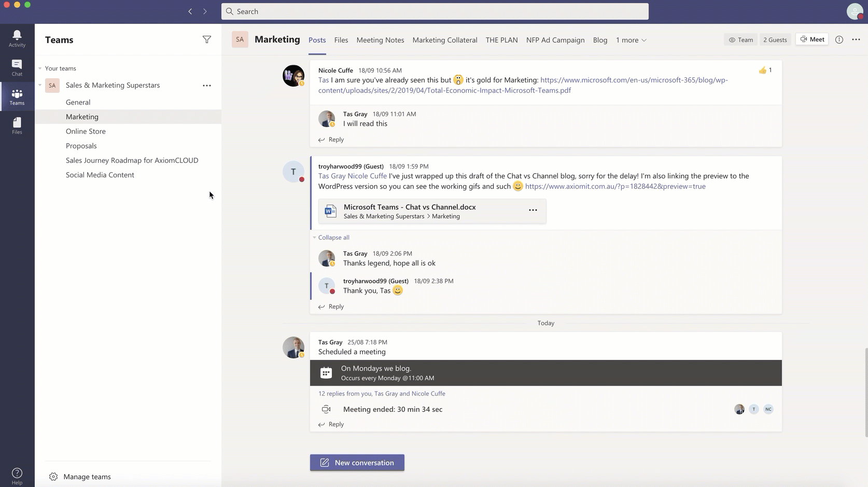Open the Files tab

[341, 40]
